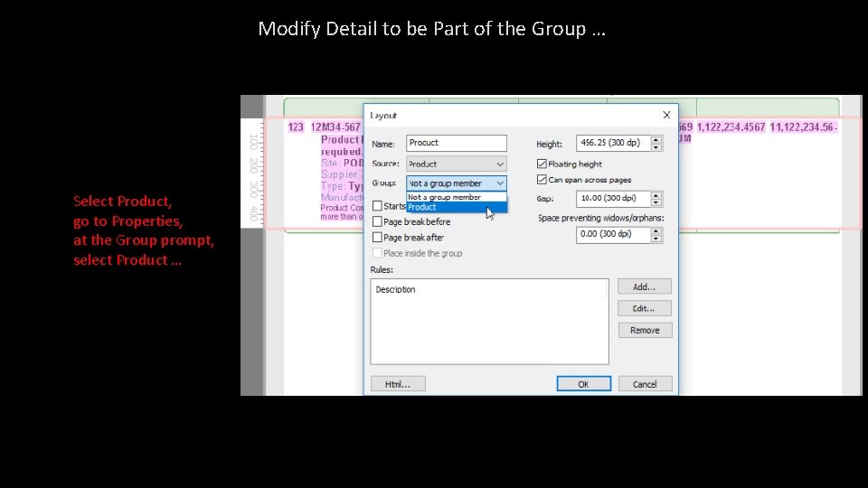Increase Gap with the up arrow
Viewport: 868px width, 488px height.
656,195
